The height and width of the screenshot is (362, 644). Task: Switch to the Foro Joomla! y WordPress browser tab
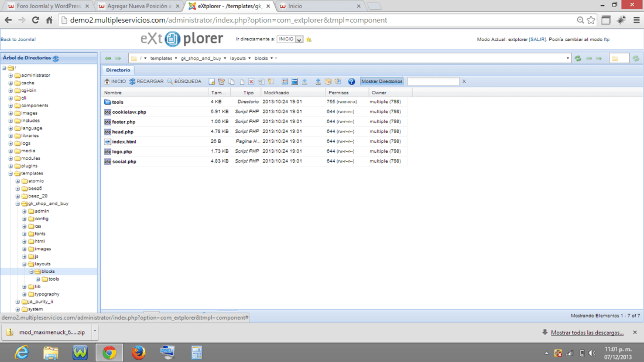[x=49, y=6]
